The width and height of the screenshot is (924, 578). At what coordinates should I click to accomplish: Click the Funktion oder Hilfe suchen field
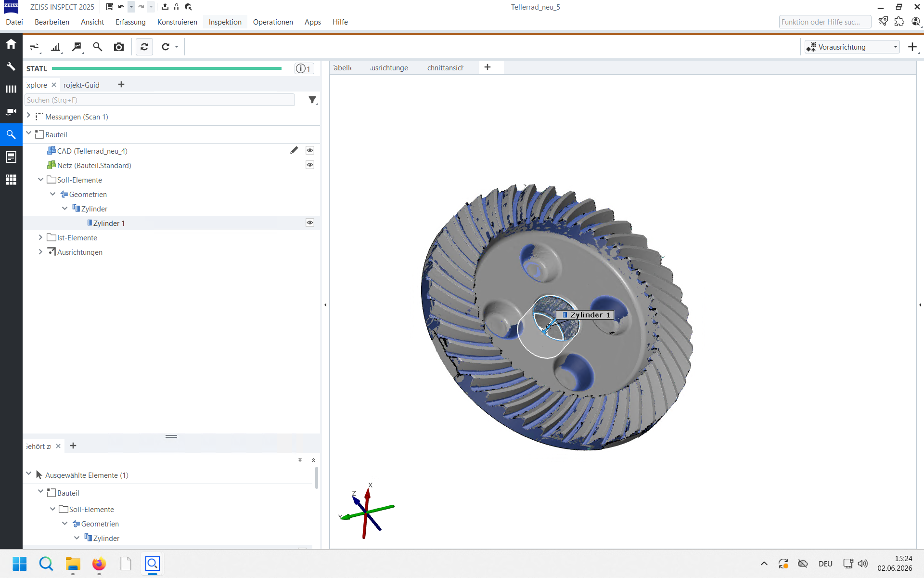[x=825, y=22]
